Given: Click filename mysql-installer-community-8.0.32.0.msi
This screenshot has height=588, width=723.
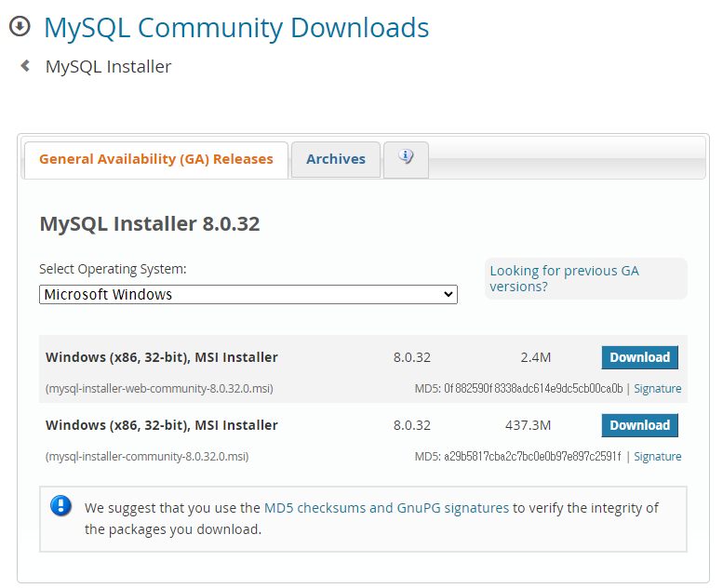Looking at the screenshot, I should (147, 457).
